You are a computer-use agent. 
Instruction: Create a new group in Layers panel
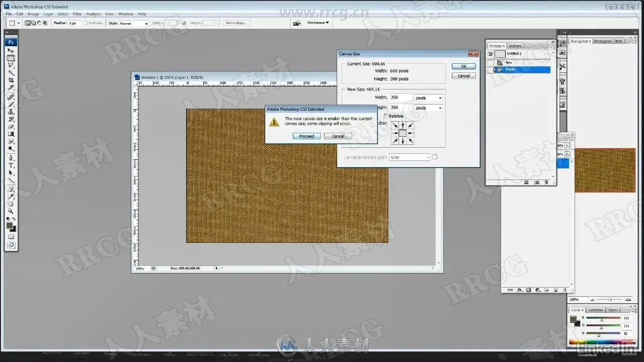[546, 290]
